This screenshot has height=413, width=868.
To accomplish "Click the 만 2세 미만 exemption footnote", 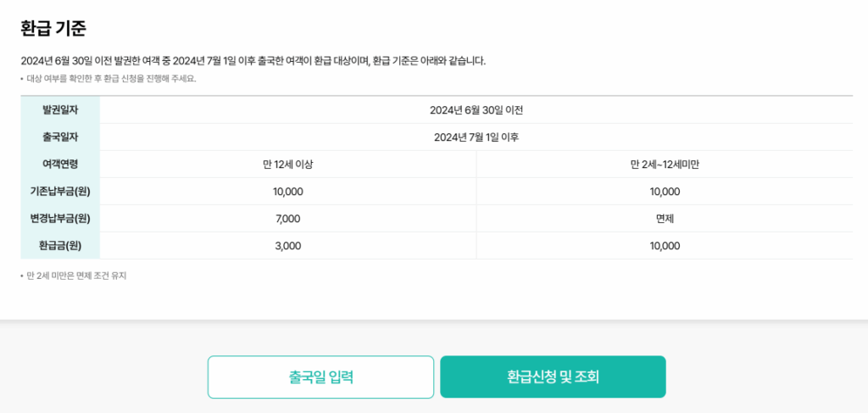I will click(76, 276).
